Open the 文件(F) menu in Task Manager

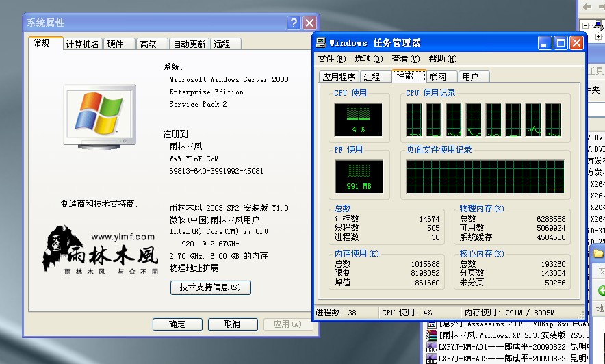point(331,59)
